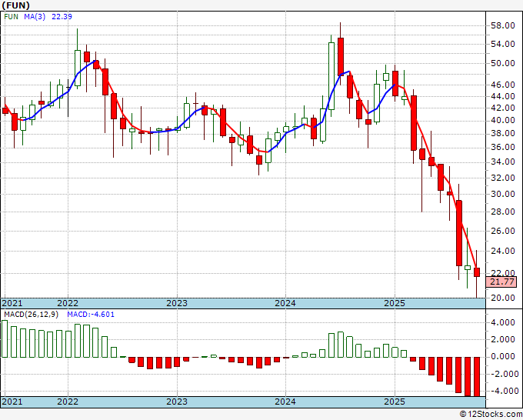The width and height of the screenshot is (523, 420).
Task: Click the 44.00 price axis label
Action: click(503, 96)
